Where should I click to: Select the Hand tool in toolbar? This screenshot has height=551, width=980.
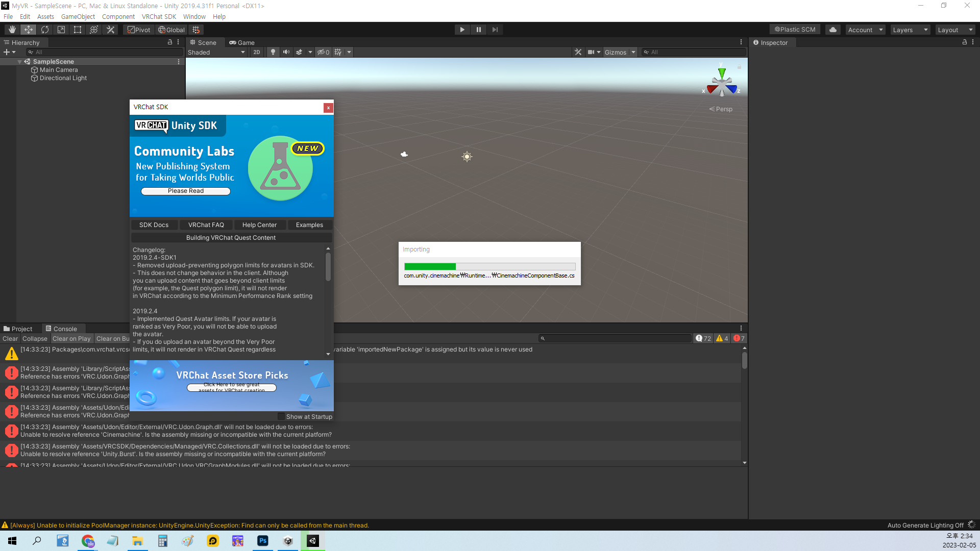click(x=12, y=30)
